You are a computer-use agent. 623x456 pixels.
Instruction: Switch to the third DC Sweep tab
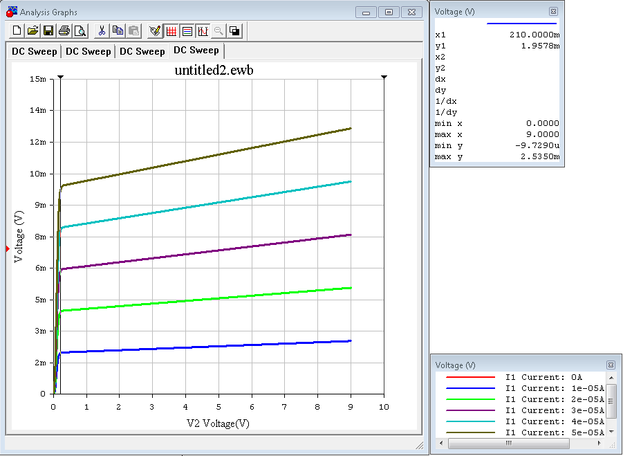(x=140, y=51)
